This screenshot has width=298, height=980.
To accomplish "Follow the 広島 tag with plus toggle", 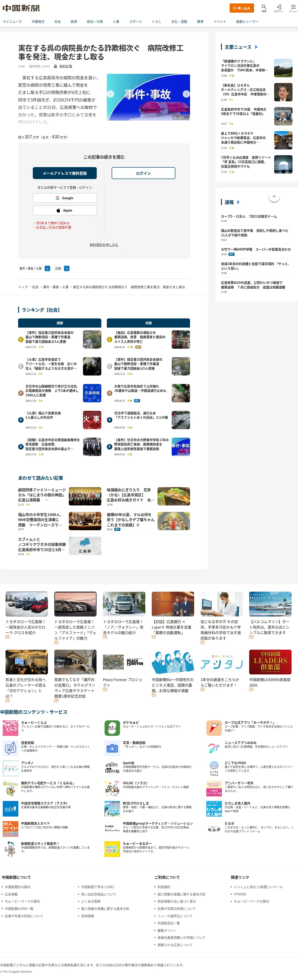I will click(x=66, y=269).
